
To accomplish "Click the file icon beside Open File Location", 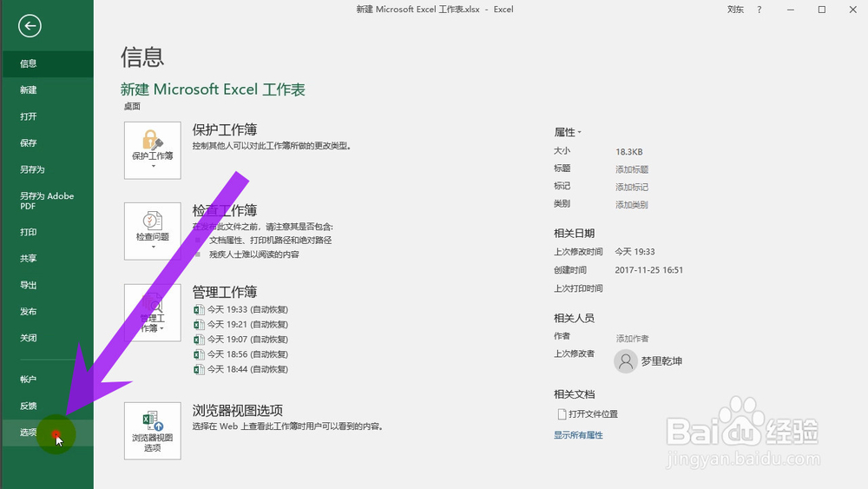I will coord(562,413).
